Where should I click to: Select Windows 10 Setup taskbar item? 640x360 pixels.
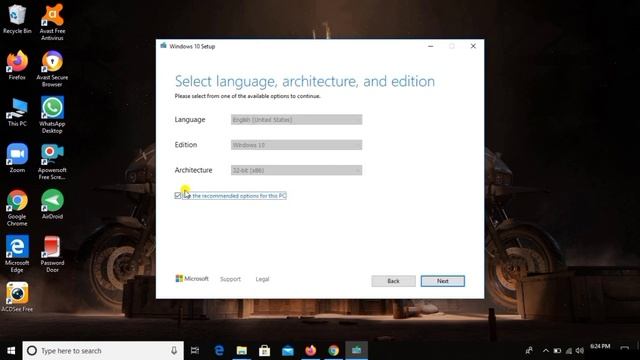[356, 351]
